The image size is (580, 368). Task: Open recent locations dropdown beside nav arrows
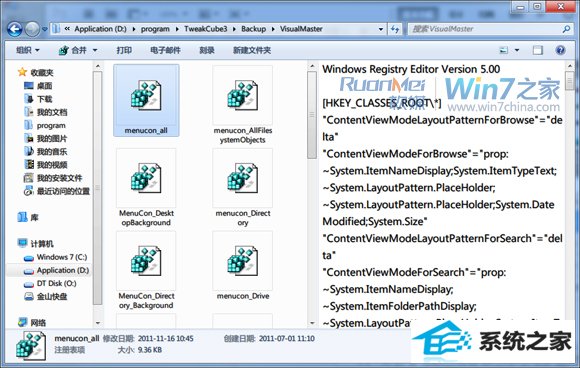click(x=45, y=29)
